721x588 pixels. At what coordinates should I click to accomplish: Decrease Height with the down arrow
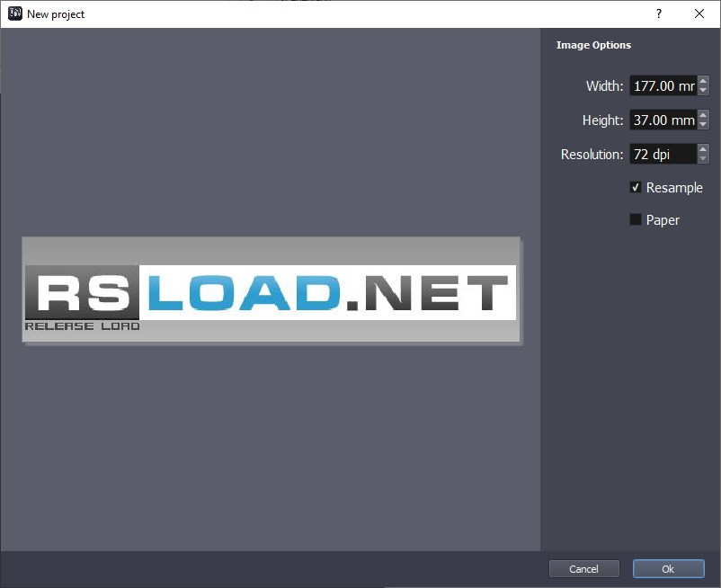(703, 125)
